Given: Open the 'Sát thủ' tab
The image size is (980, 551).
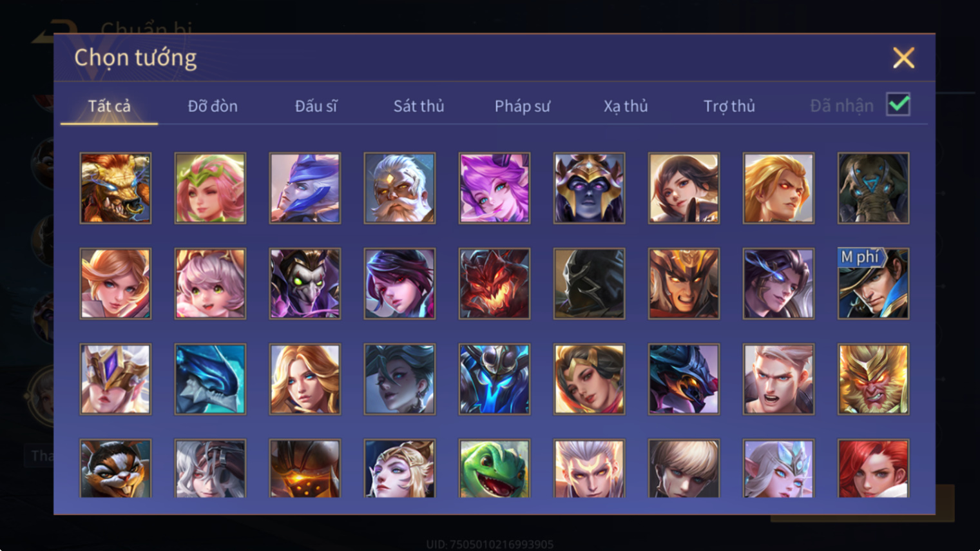Looking at the screenshot, I should tap(419, 106).
